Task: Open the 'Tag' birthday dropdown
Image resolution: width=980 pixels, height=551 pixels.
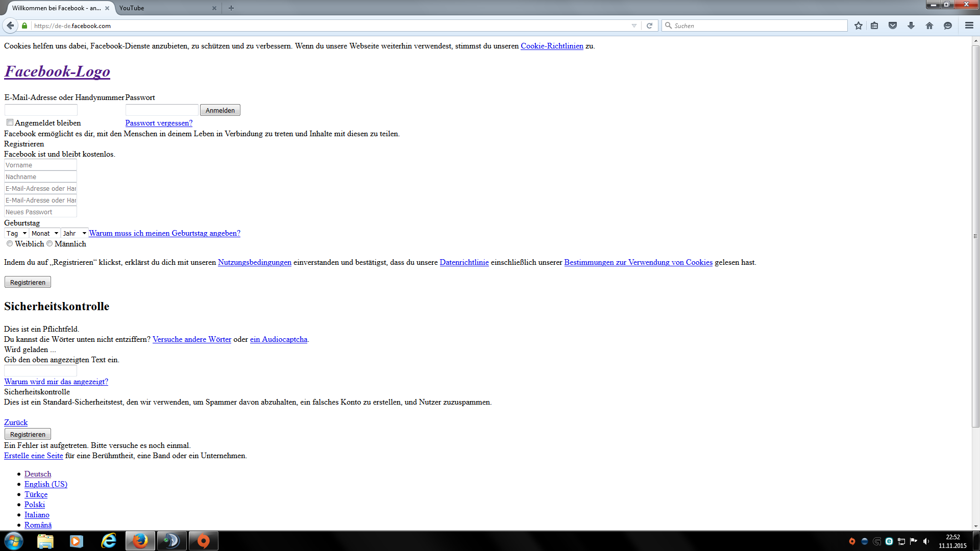Action: tap(16, 233)
